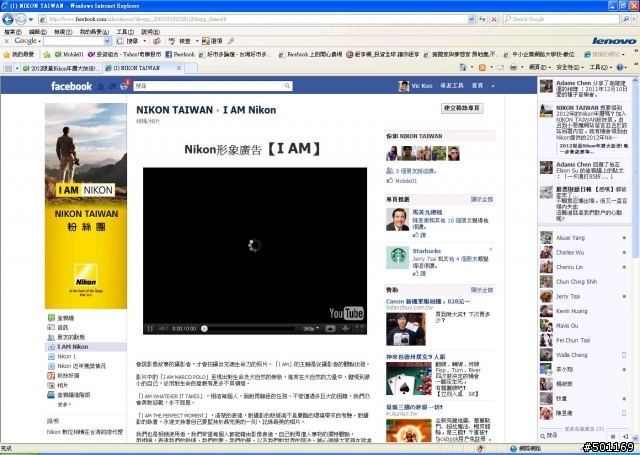The height and width of the screenshot is (455, 640).
Task: Open recent pages dropdown beside Forward button
Action: [x=31, y=19]
